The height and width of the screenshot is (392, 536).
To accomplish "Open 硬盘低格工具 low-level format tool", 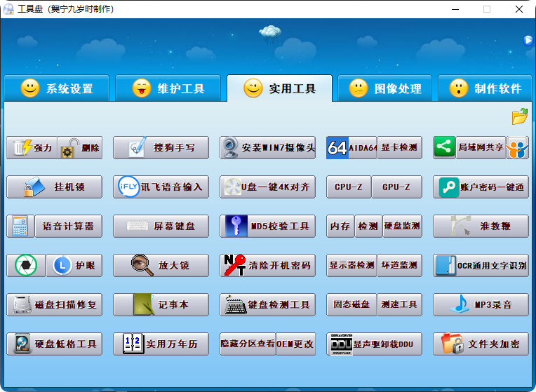I will 54,344.
